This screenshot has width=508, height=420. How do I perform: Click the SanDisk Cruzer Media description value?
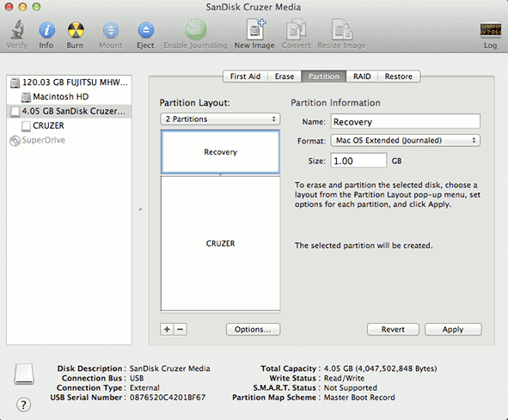[170, 368]
